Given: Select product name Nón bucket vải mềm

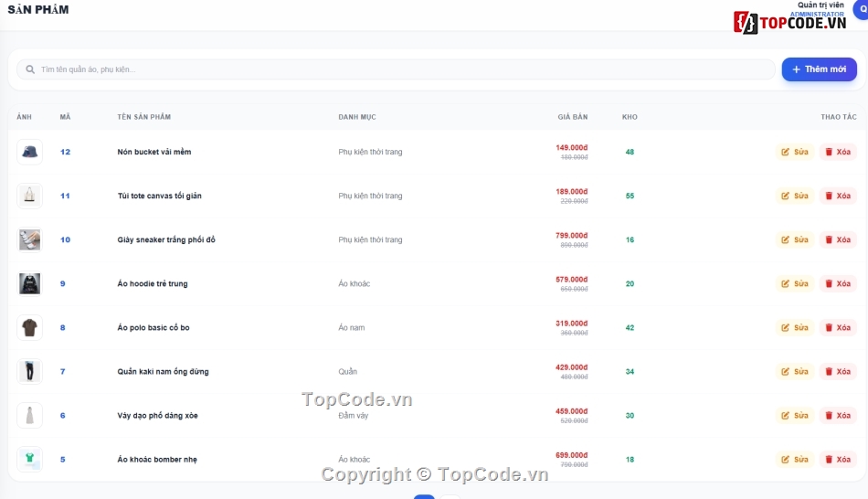Looking at the screenshot, I should [x=153, y=152].
